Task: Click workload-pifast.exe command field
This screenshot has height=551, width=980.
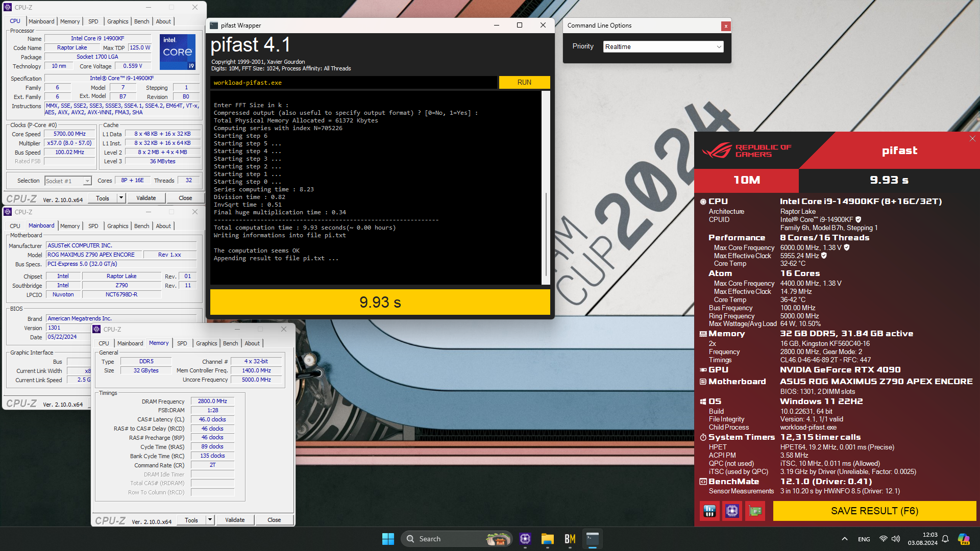Action: click(x=353, y=83)
